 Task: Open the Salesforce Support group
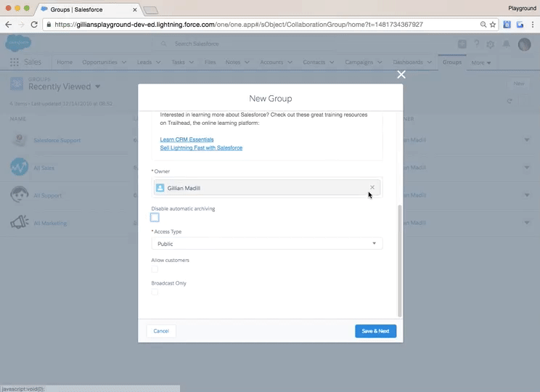click(57, 140)
